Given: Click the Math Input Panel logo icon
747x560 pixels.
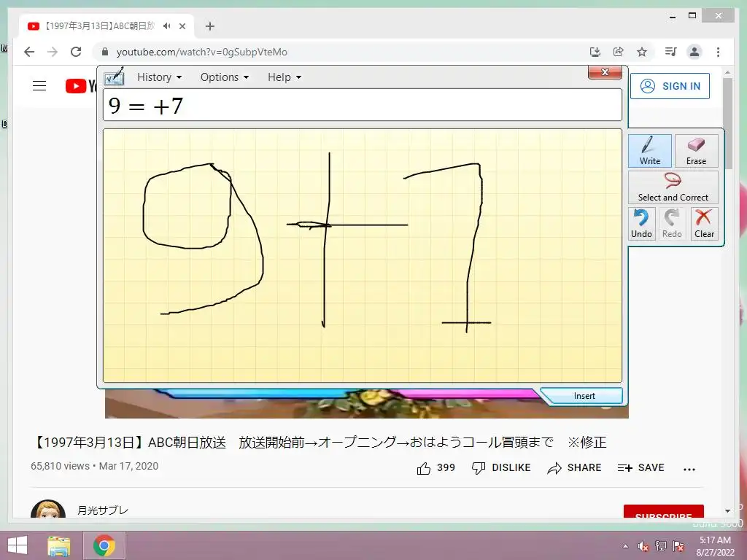Looking at the screenshot, I should click(115, 77).
